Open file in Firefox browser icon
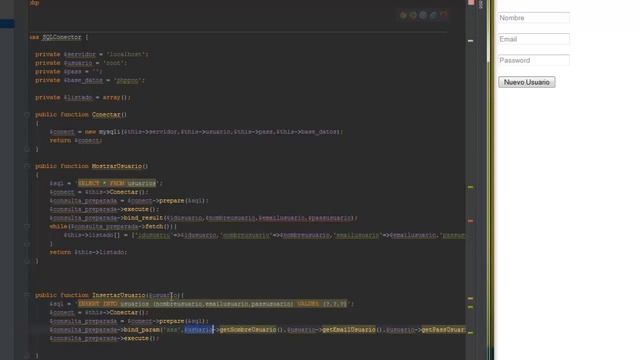Image resolution: width=640 pixels, height=360 pixels. (413, 15)
